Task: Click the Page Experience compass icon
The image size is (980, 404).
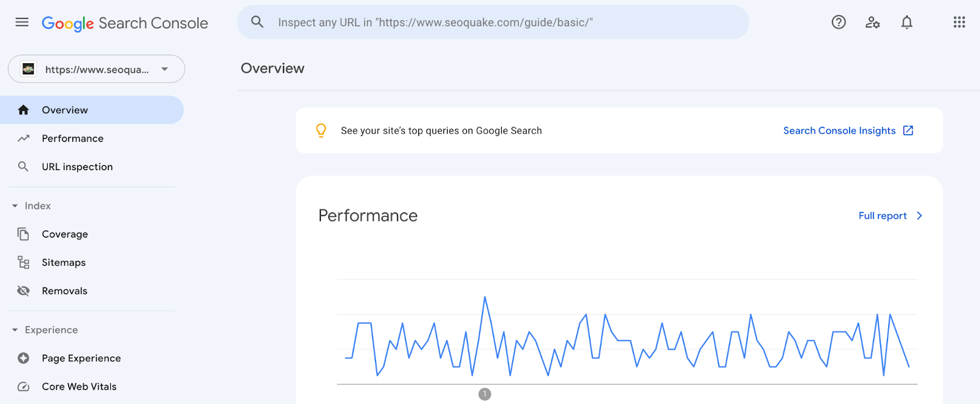Action: click(x=23, y=358)
